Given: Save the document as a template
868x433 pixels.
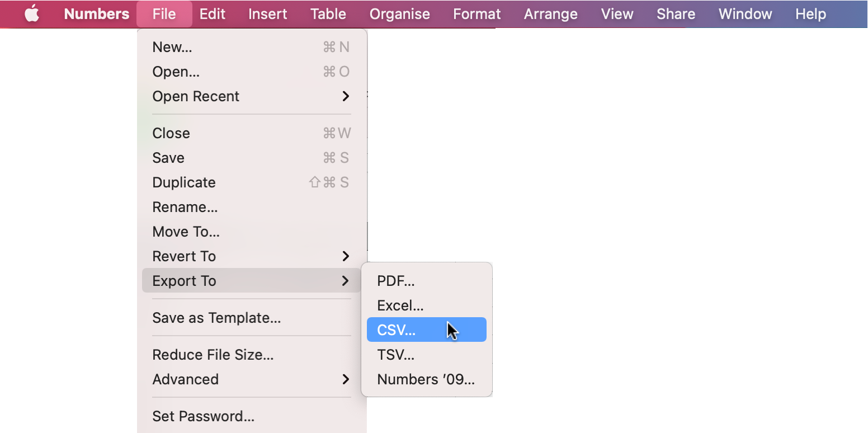Looking at the screenshot, I should (x=216, y=318).
